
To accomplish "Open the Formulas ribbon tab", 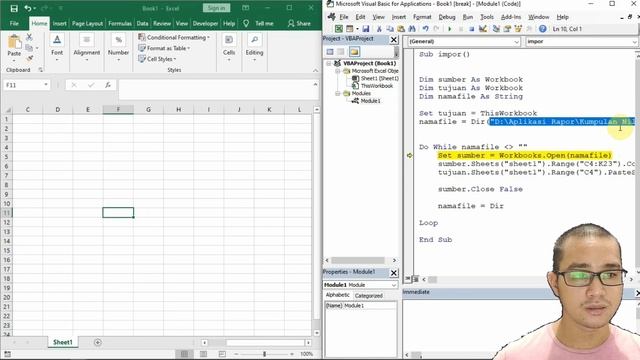I will [120, 24].
